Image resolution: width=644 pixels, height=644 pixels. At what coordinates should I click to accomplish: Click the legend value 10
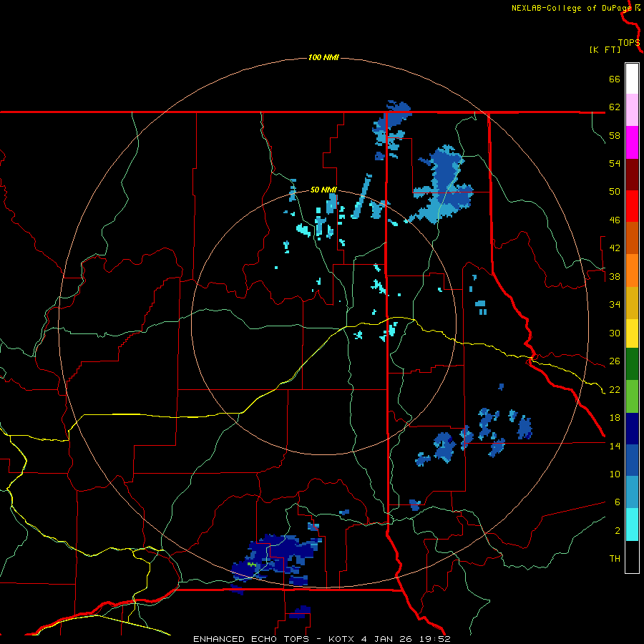coord(615,474)
